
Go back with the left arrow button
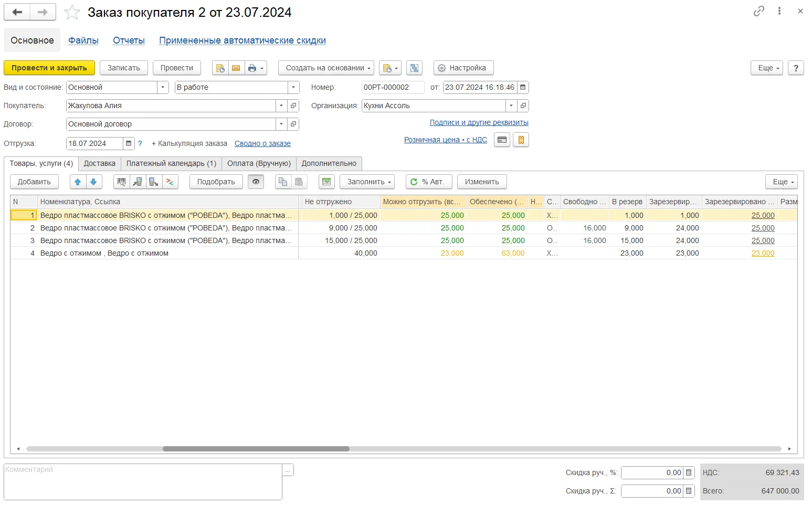pyautogui.click(x=17, y=12)
